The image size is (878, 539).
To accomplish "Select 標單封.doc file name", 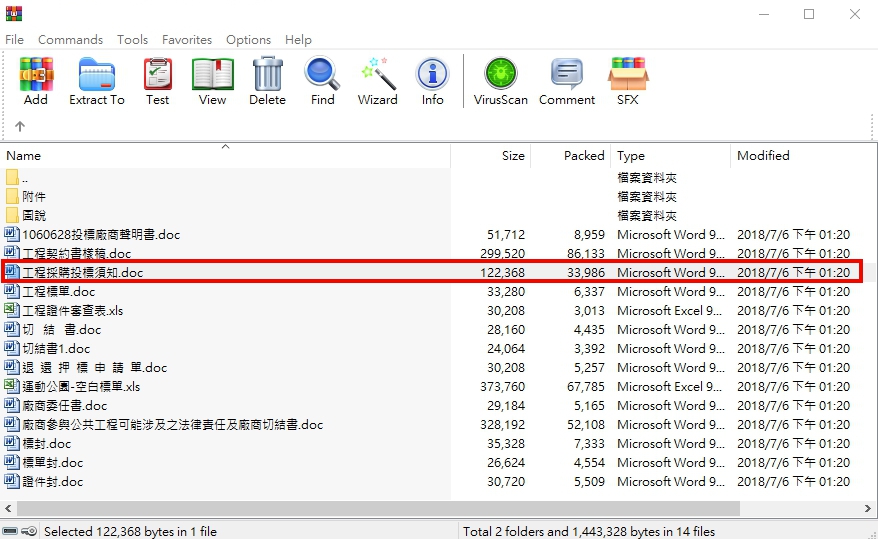I will 53,463.
